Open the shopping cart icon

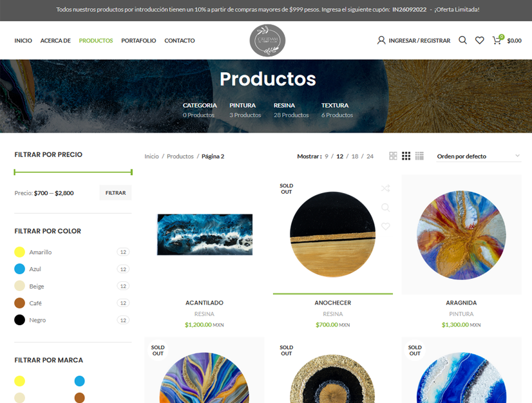point(497,41)
